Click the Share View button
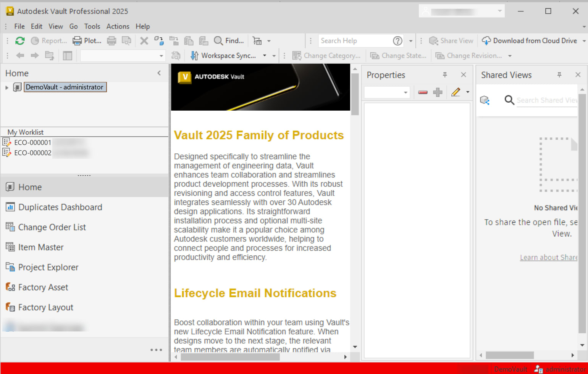 [x=451, y=41]
